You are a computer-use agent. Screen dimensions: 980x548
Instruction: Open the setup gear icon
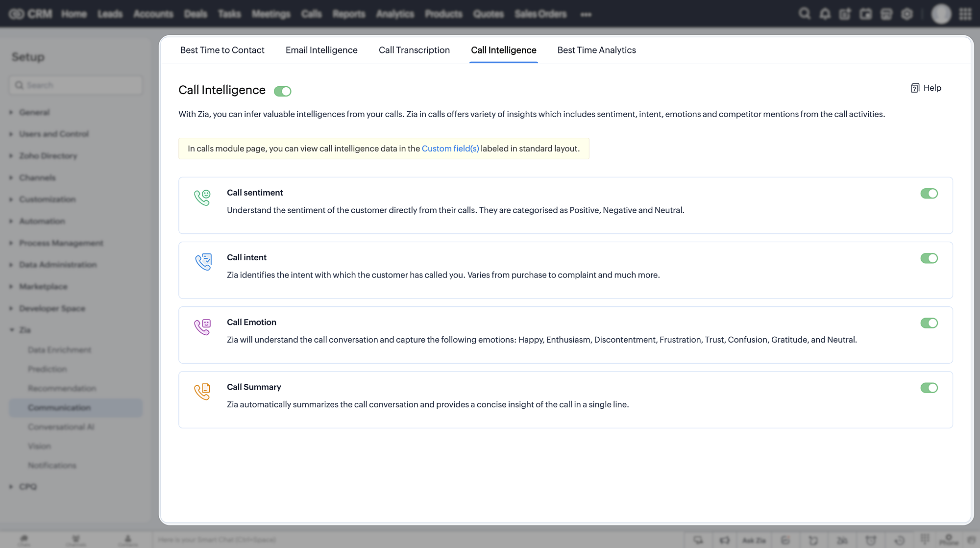point(907,14)
